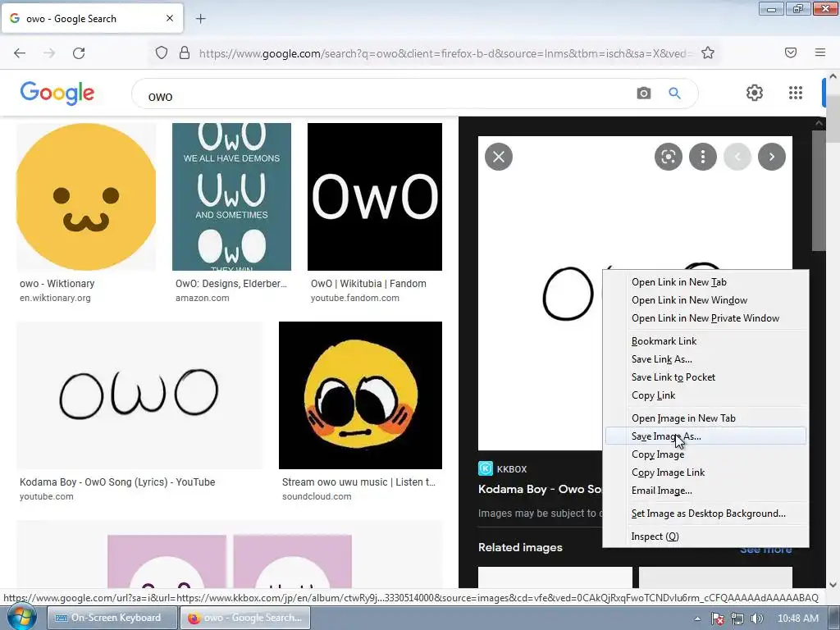Open the blushing emoji soundcloud thumbnail
The width and height of the screenshot is (840, 630).
pos(361,395)
